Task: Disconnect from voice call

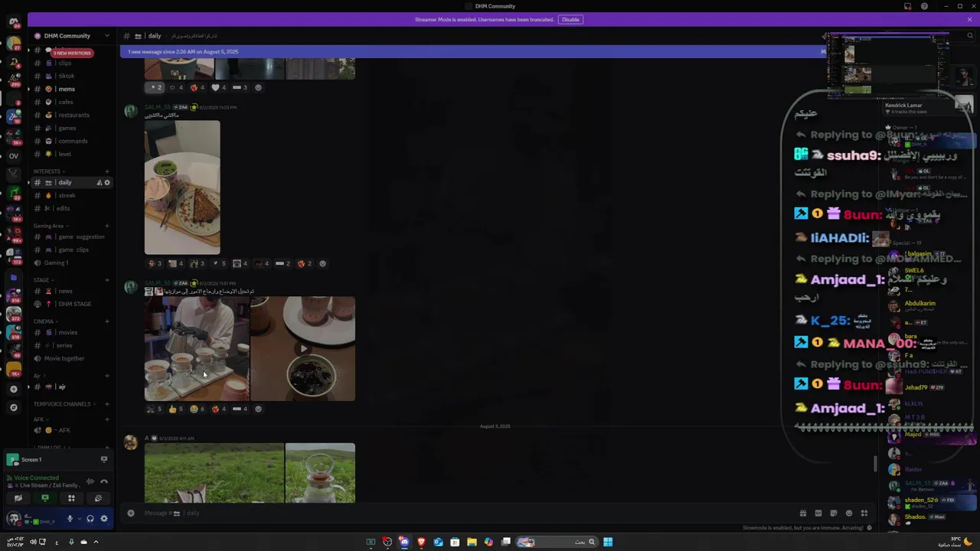Action: point(104,481)
